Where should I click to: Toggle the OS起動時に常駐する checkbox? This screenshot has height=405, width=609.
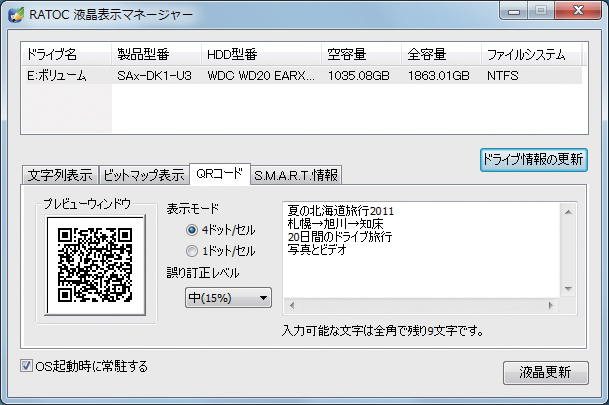(26, 365)
